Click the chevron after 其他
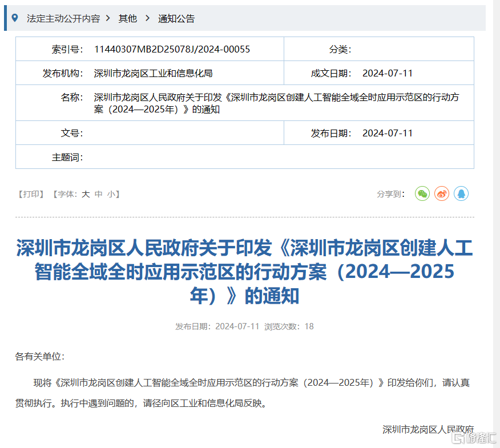 click(x=147, y=18)
